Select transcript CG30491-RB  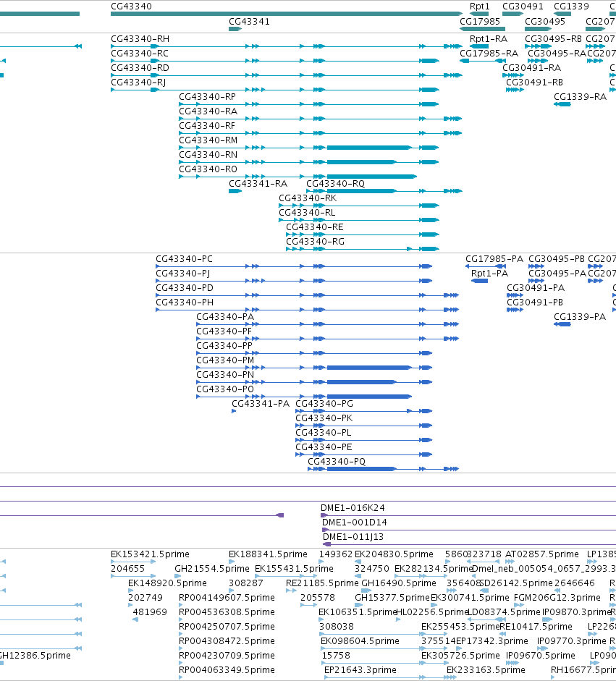click(x=534, y=83)
